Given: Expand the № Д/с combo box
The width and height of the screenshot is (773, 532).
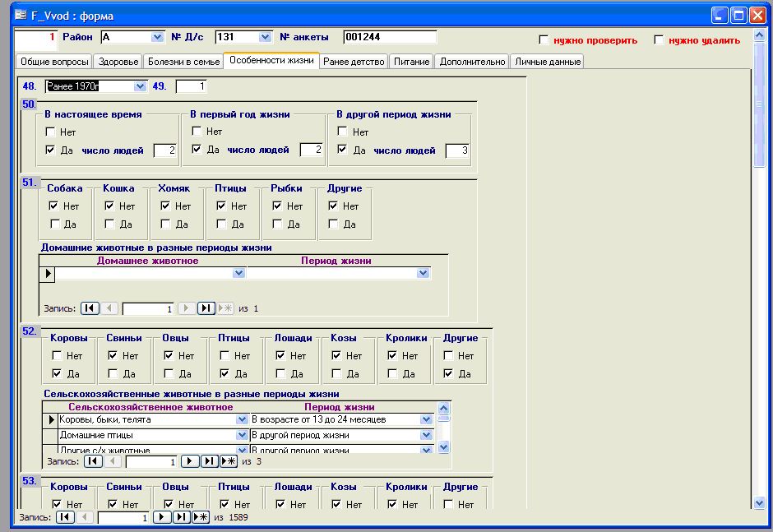Looking at the screenshot, I should pyautogui.click(x=265, y=37).
